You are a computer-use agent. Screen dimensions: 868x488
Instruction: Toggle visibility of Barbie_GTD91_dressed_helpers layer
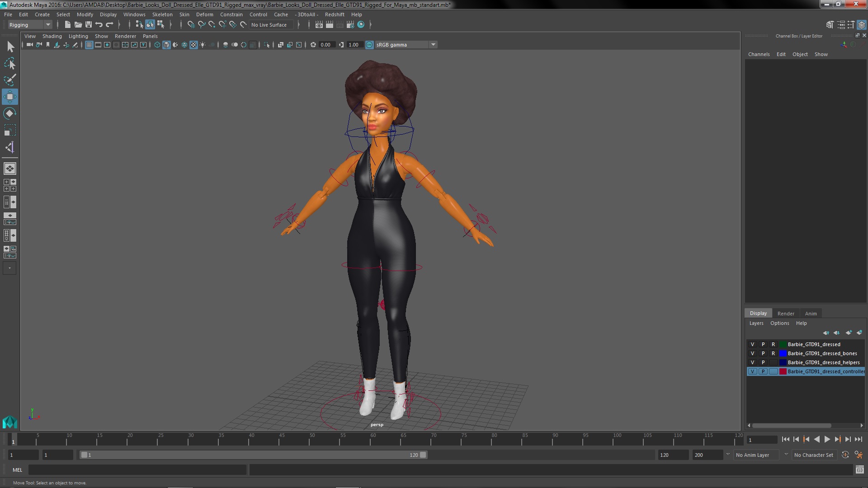[x=752, y=362]
